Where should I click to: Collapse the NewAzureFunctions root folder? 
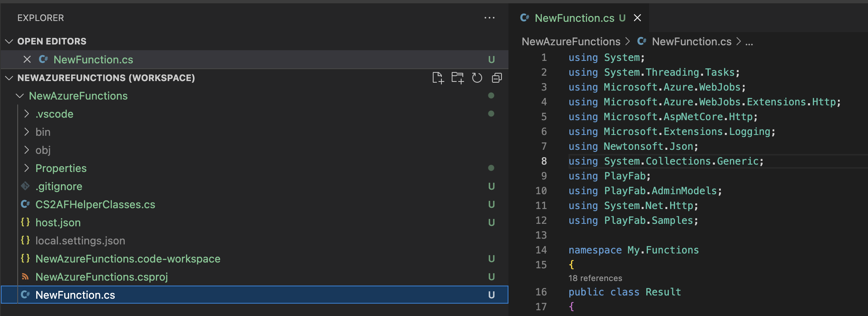[x=19, y=96]
